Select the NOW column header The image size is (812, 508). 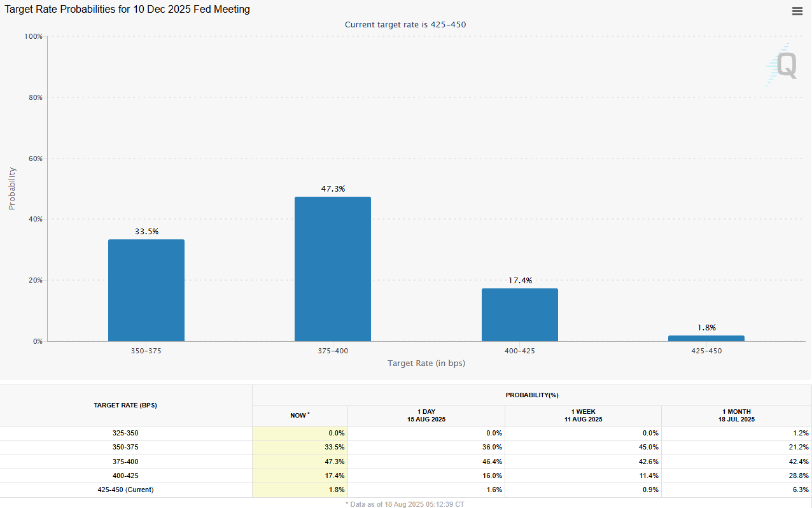[300, 415]
